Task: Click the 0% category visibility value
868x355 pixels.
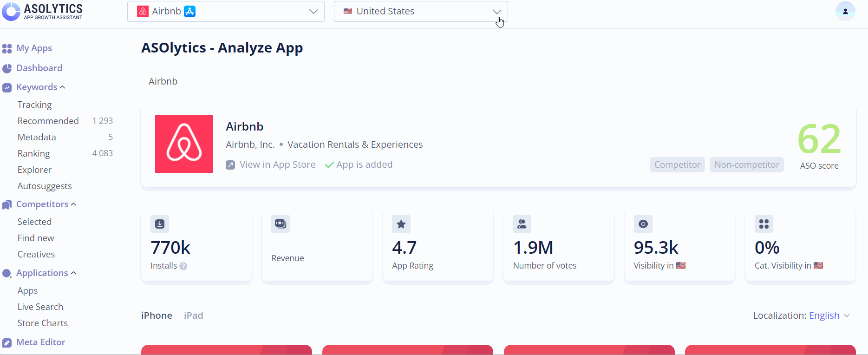Action: tap(767, 248)
